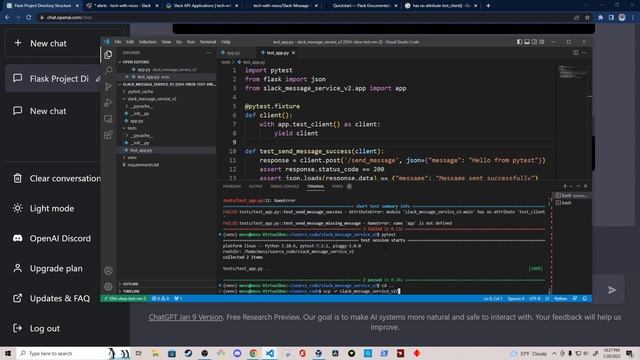
Task: Click the code minimap in the editor
Action: coord(573,73)
